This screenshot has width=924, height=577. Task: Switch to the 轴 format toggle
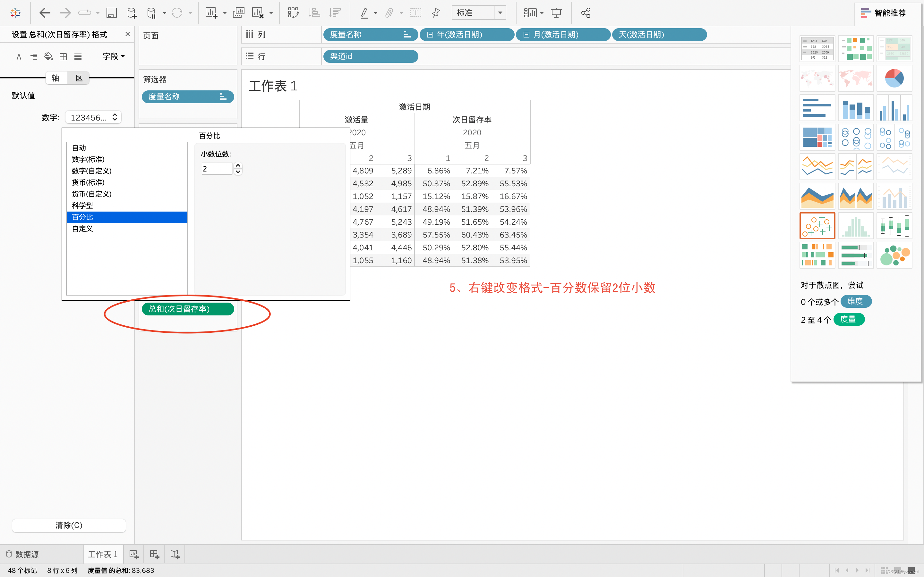[x=56, y=78]
